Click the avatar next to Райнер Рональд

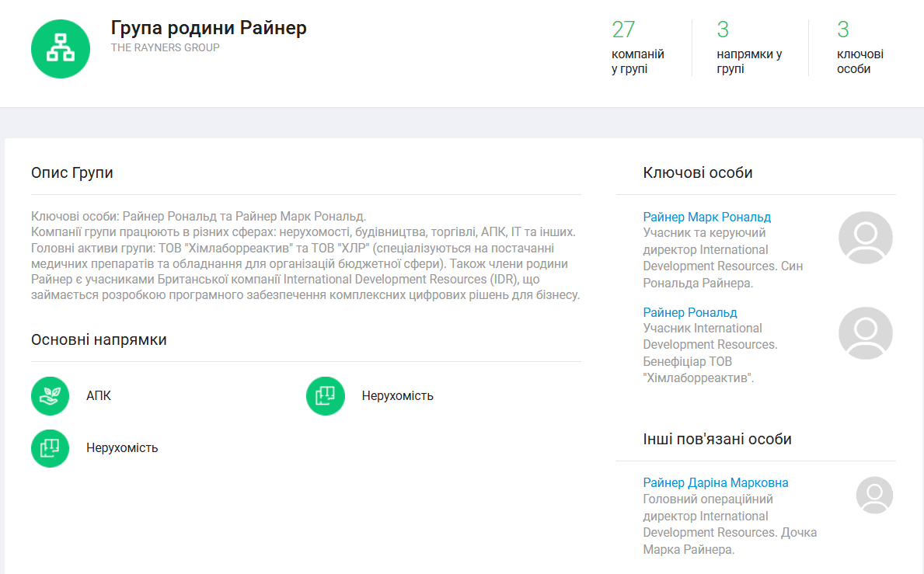coord(866,333)
